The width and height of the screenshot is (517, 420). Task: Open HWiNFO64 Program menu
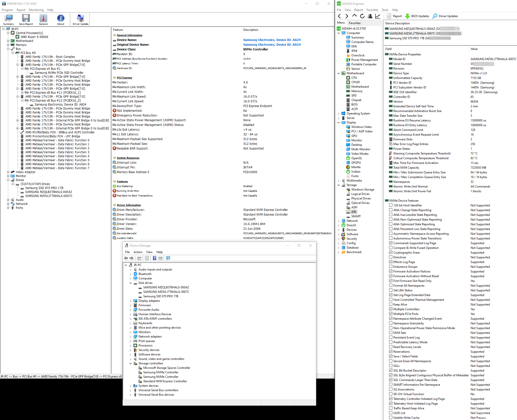coord(7,10)
